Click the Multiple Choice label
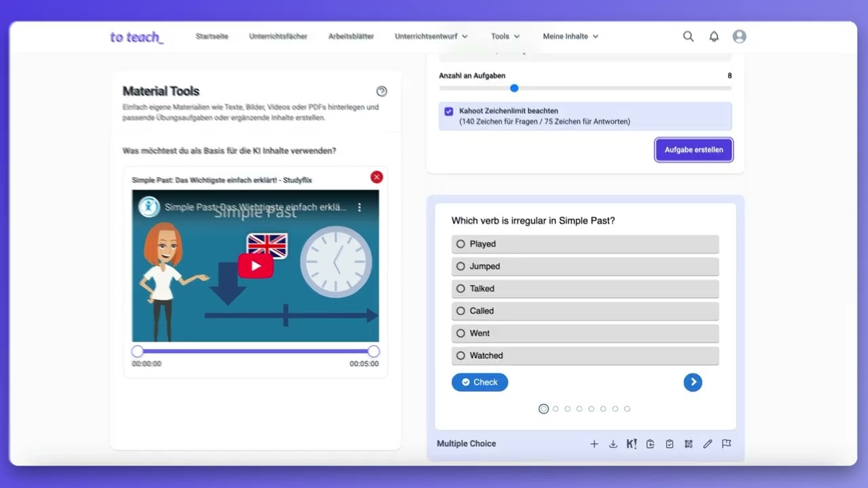The height and width of the screenshot is (488, 868). (x=467, y=444)
